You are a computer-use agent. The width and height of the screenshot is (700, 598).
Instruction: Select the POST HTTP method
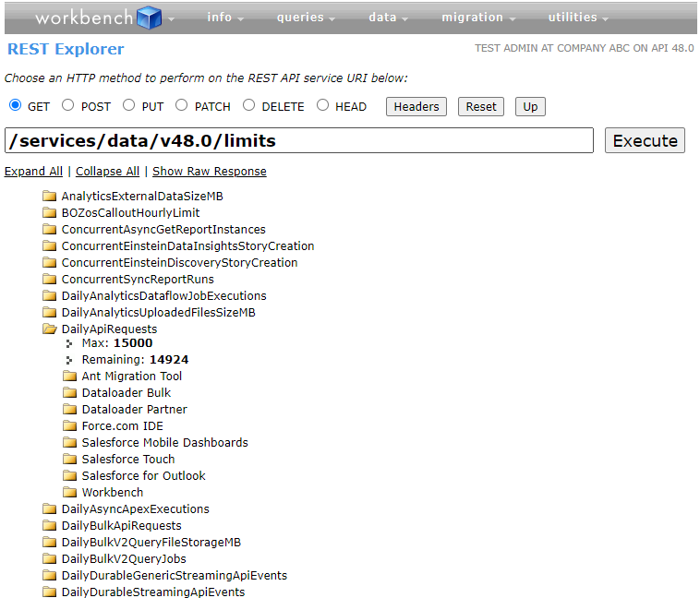pyautogui.click(x=67, y=105)
